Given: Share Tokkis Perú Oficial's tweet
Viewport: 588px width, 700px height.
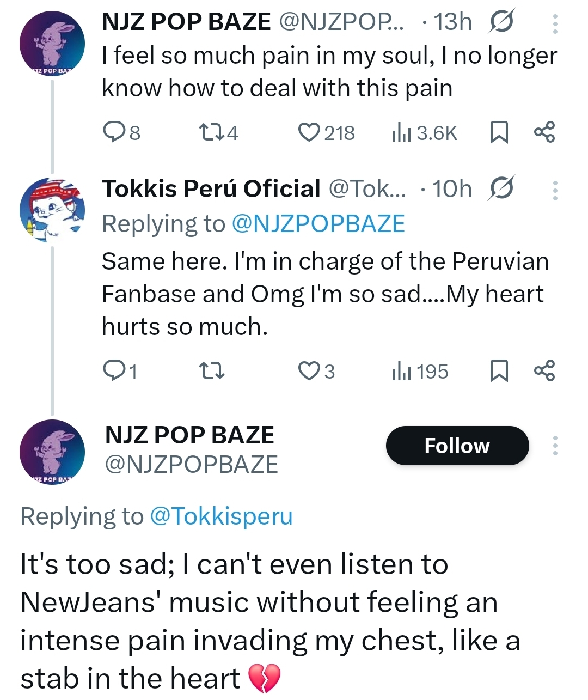Looking at the screenshot, I should click(x=544, y=371).
